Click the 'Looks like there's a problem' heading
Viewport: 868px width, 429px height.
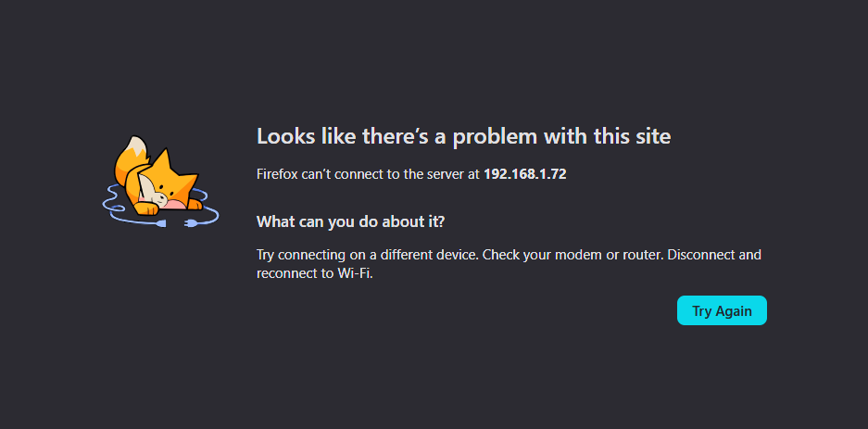click(x=463, y=136)
